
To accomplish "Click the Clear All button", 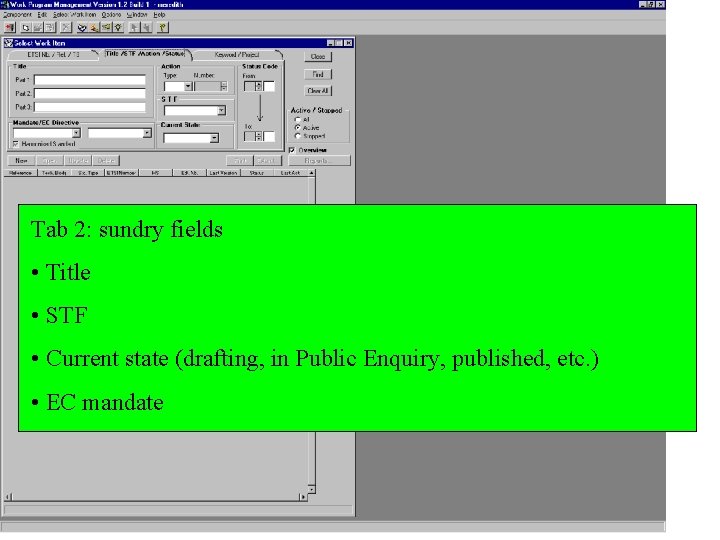I will [x=318, y=91].
